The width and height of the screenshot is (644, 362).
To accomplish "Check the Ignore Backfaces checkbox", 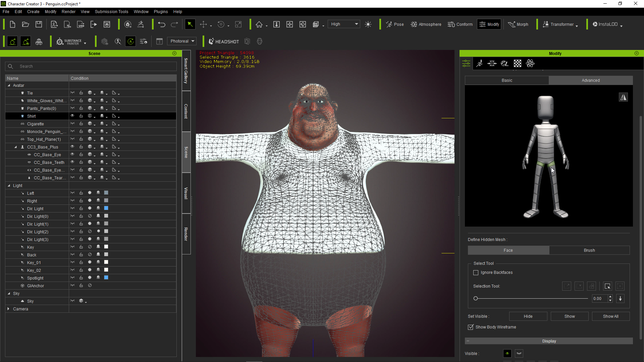I will [476, 273].
